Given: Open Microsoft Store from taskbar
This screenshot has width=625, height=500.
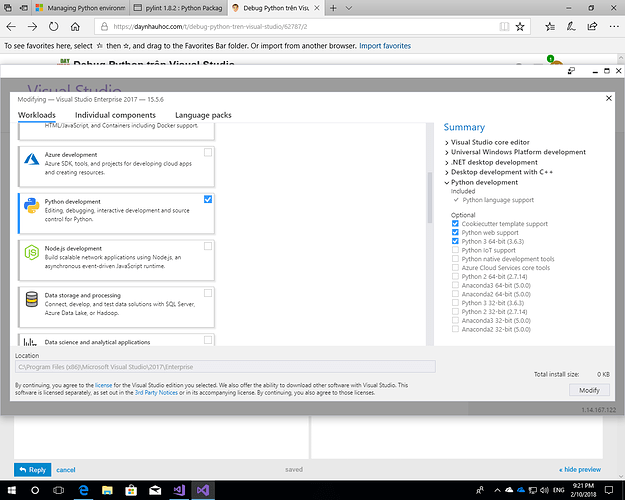Looking at the screenshot, I should (x=131, y=490).
